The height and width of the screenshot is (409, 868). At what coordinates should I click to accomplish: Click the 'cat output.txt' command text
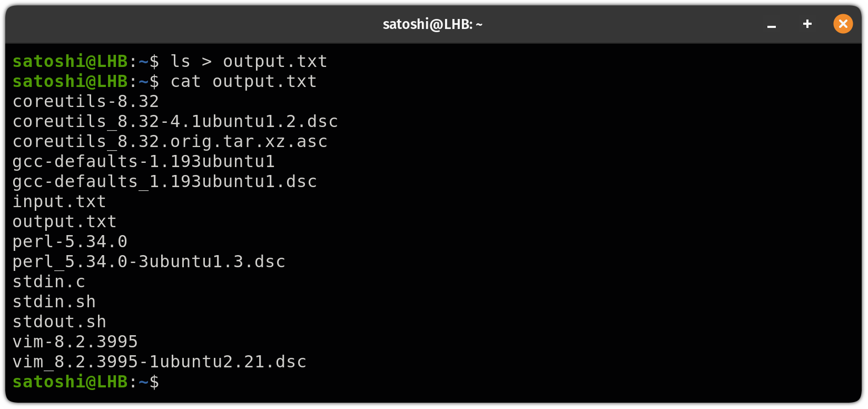click(243, 82)
